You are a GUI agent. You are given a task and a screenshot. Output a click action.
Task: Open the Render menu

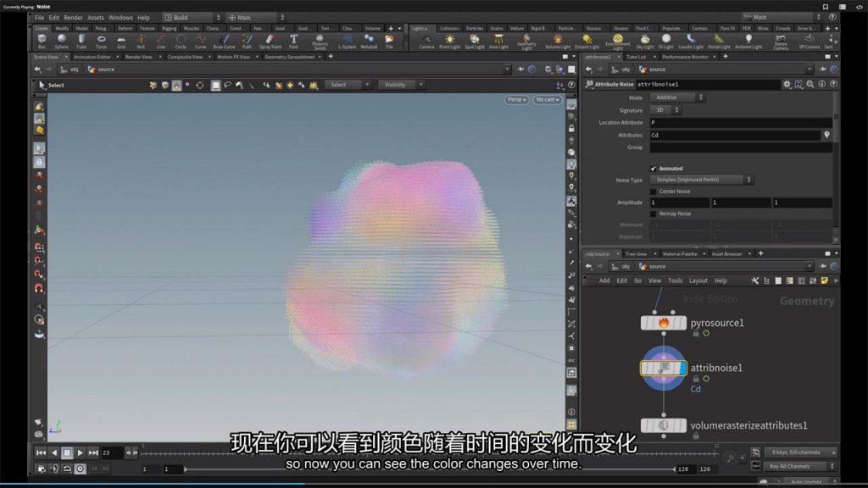click(x=73, y=18)
